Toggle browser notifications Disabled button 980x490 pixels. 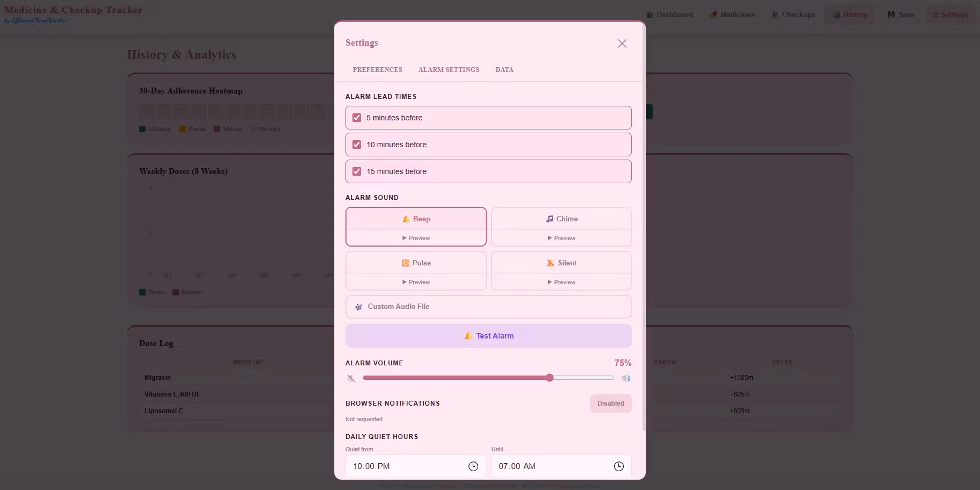click(610, 403)
